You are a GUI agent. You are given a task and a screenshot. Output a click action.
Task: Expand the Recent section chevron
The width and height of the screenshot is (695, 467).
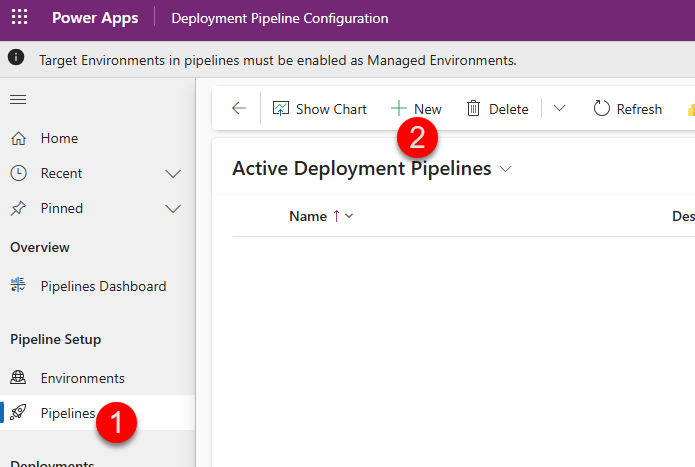tap(173, 174)
